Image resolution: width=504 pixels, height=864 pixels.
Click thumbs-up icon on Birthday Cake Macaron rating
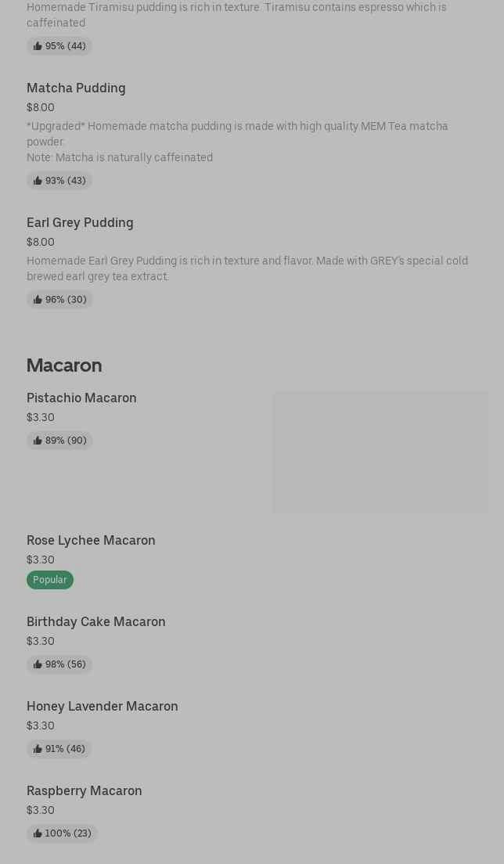[38, 664]
